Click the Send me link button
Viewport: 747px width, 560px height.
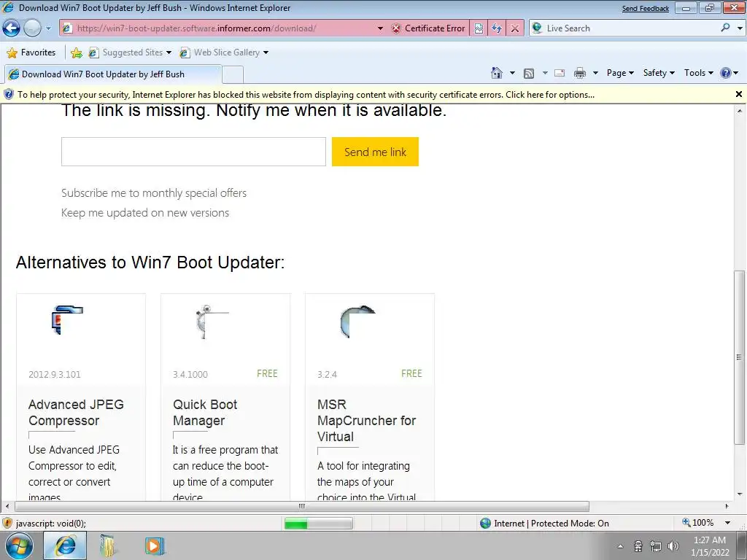point(376,152)
